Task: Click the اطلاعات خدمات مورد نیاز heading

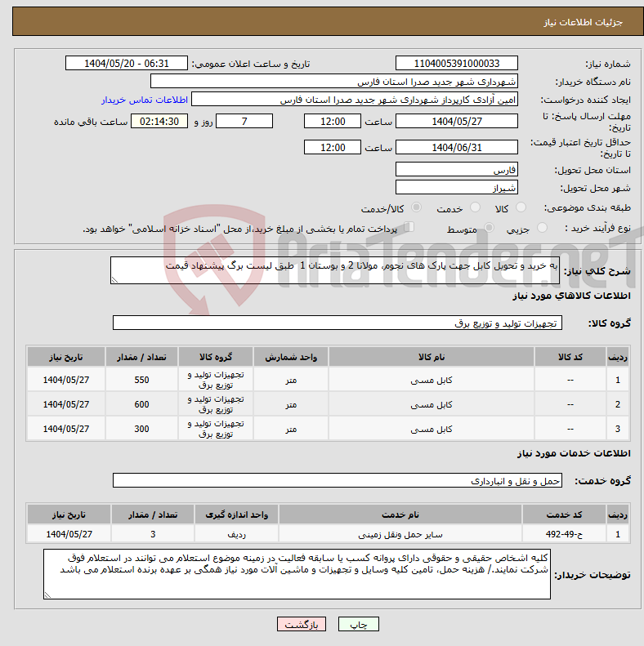Action: click(x=574, y=453)
